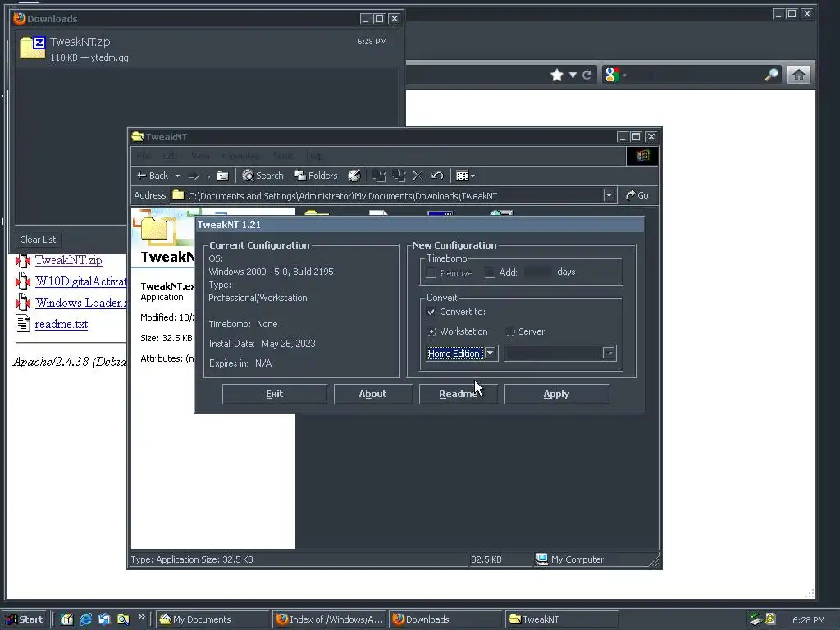This screenshot has width=840, height=630.
Task: Switch to My Documents taskbar button
Action: point(212,619)
